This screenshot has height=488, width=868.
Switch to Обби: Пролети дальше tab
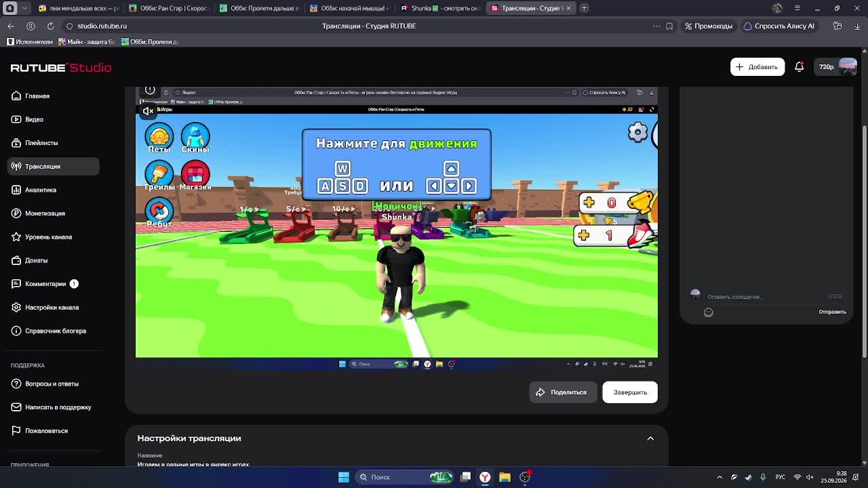260,8
